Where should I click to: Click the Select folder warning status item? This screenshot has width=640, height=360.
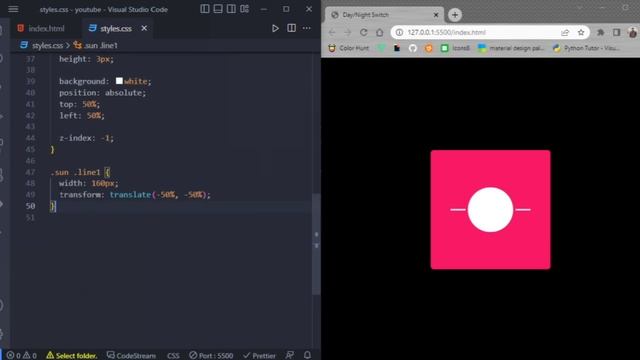point(72,356)
